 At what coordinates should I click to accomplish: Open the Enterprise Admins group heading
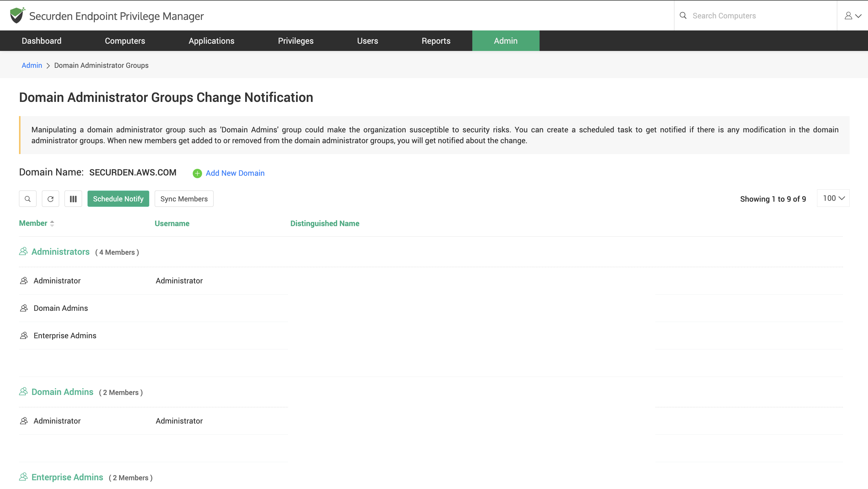(67, 477)
